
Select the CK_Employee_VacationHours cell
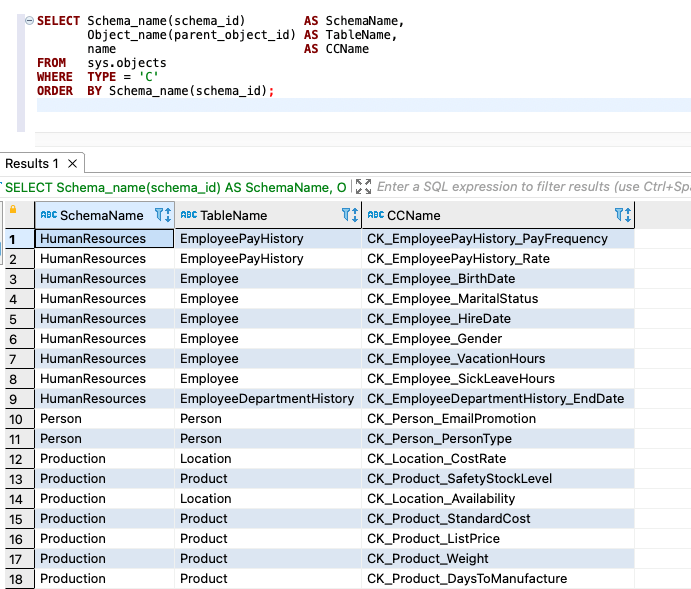(x=498, y=359)
